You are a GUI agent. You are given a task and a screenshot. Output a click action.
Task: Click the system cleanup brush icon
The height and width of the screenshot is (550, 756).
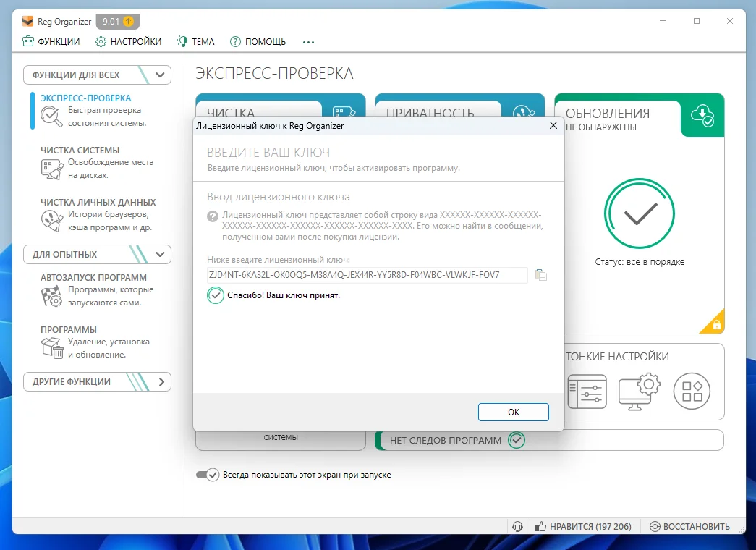52,169
